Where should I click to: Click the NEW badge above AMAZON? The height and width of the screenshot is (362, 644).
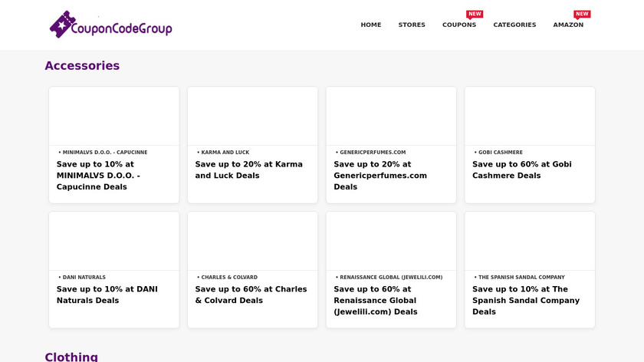click(582, 15)
